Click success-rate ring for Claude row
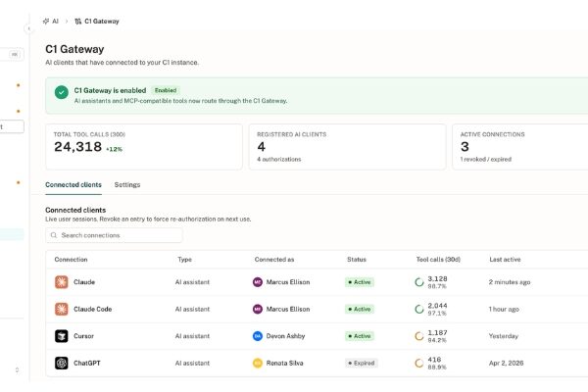This screenshot has width=588, height=392. pyautogui.click(x=419, y=282)
